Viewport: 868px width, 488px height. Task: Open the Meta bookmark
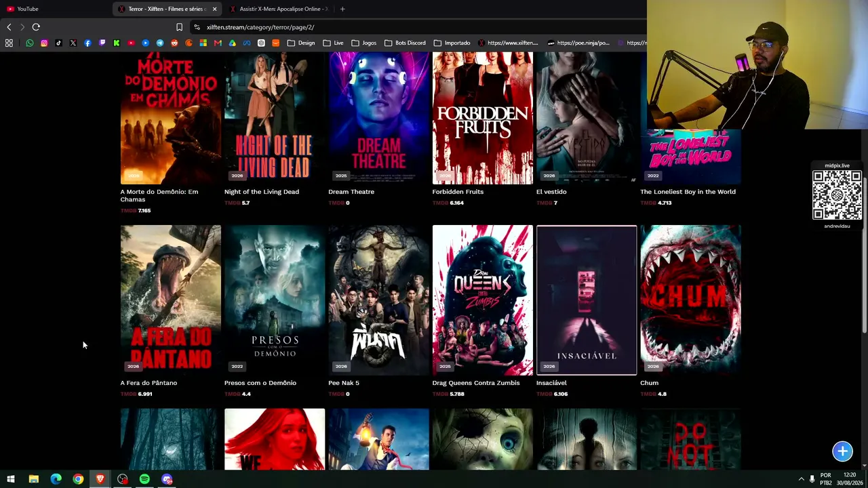coord(247,43)
